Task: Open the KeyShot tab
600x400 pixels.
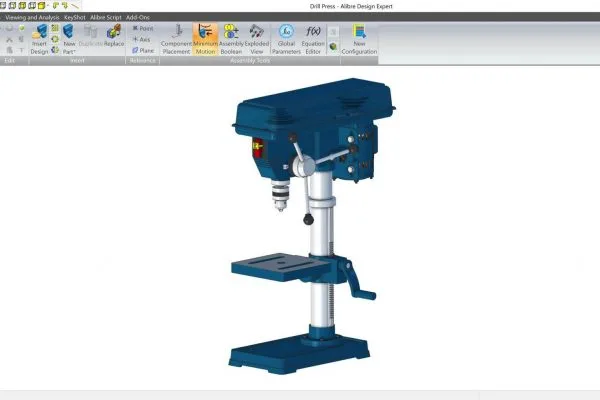Action: [75, 17]
